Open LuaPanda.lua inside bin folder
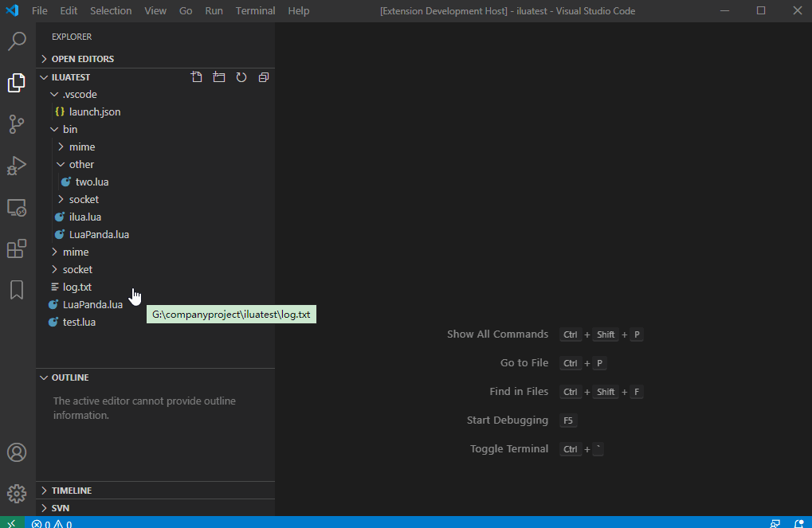This screenshot has width=812, height=528. point(155,234)
